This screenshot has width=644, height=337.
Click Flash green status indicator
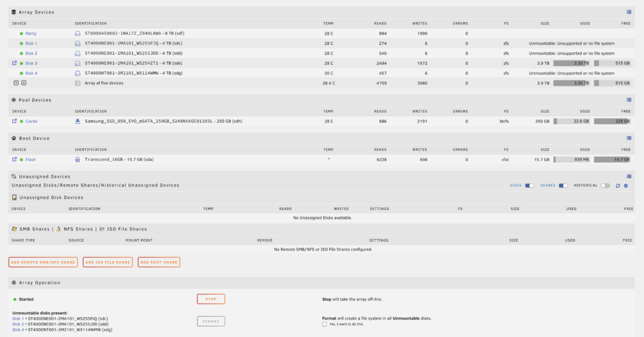(21, 160)
